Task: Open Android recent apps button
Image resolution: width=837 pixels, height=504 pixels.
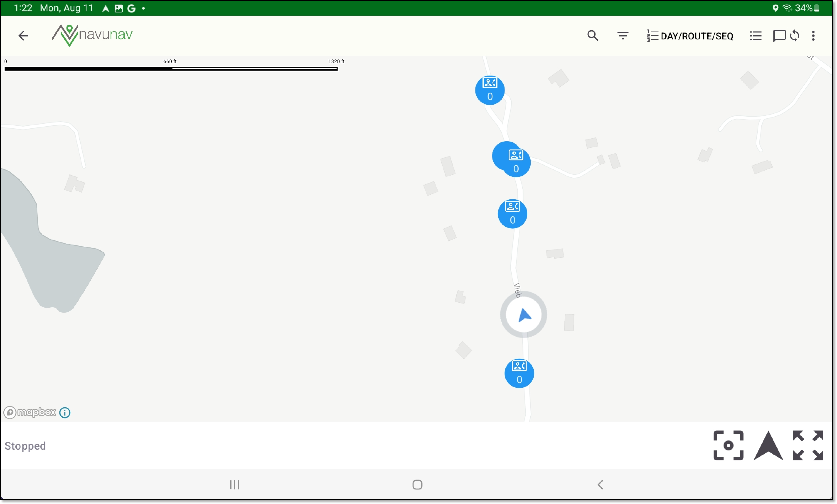Action: (x=234, y=485)
